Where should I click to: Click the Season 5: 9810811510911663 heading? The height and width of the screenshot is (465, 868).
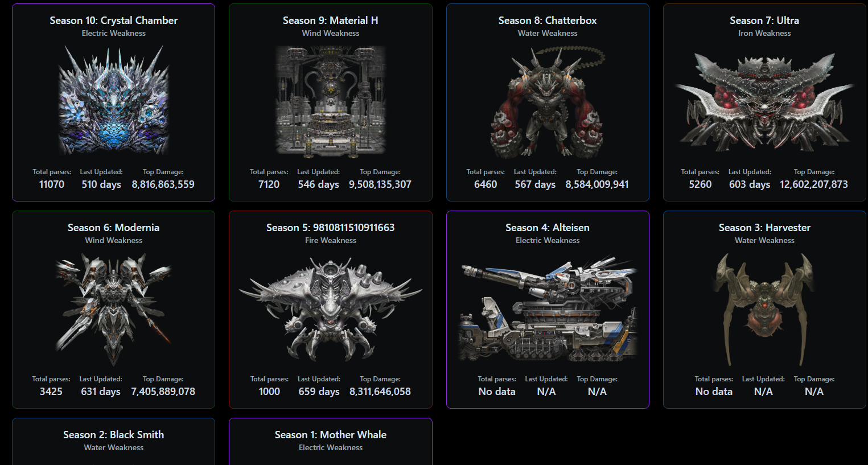pyautogui.click(x=331, y=228)
